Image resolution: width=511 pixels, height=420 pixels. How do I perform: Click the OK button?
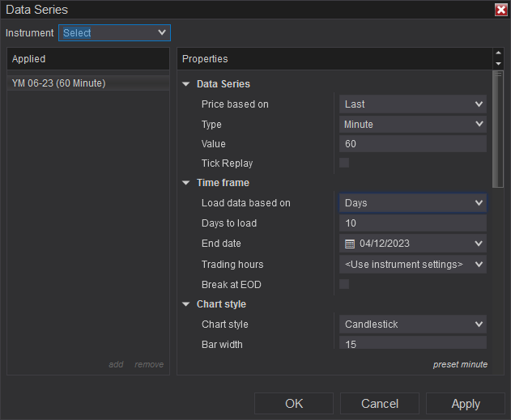(x=294, y=404)
